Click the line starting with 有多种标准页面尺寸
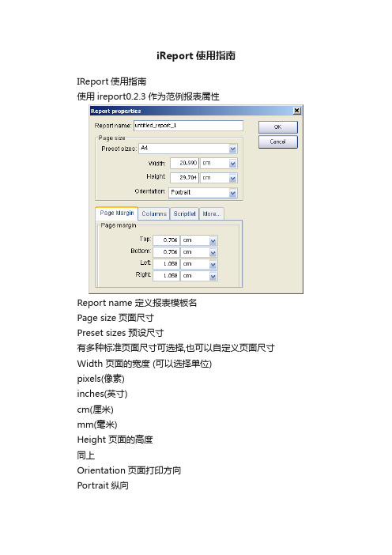This screenshot has width=392, height=555. coord(175,348)
